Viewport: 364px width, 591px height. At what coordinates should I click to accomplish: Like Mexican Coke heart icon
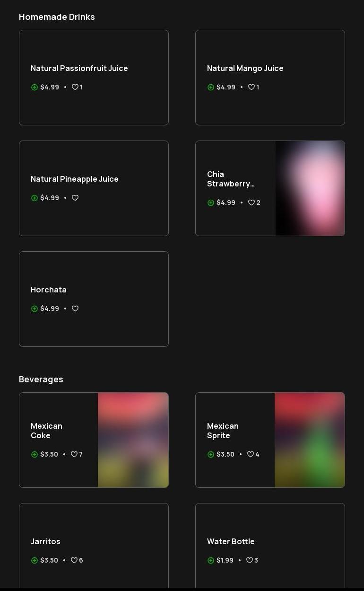(x=74, y=454)
